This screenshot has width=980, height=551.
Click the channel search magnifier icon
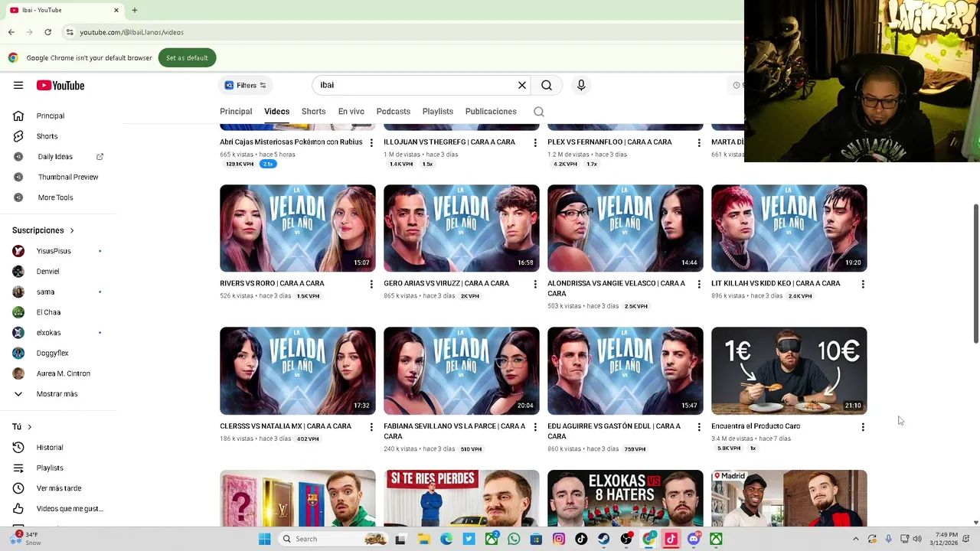[539, 112]
